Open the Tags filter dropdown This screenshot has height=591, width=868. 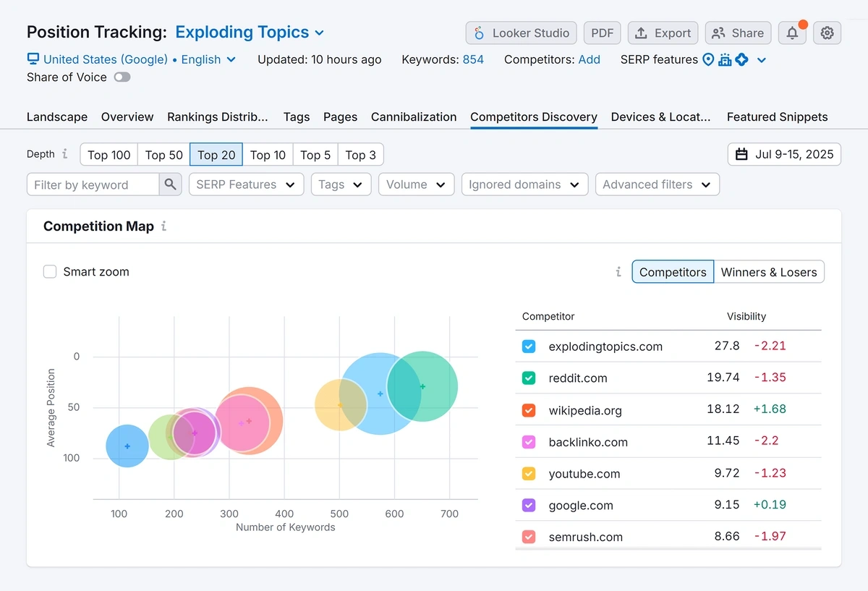coord(341,184)
